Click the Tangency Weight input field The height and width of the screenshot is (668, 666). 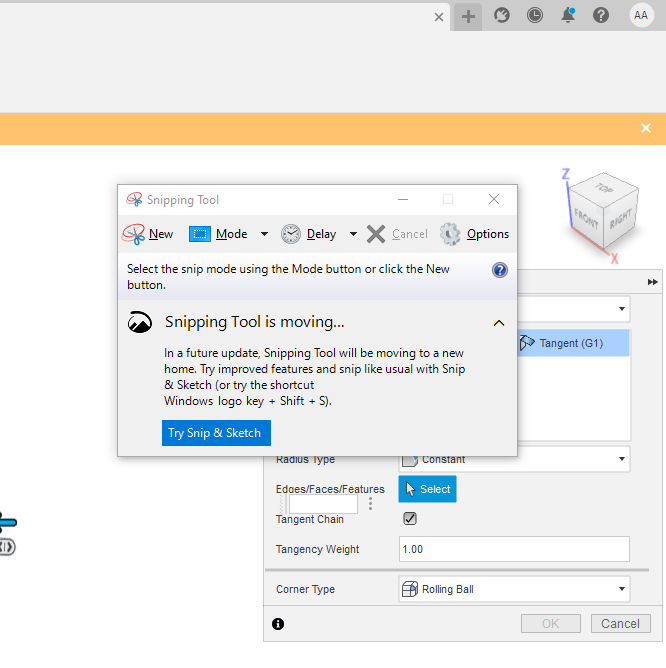click(514, 549)
